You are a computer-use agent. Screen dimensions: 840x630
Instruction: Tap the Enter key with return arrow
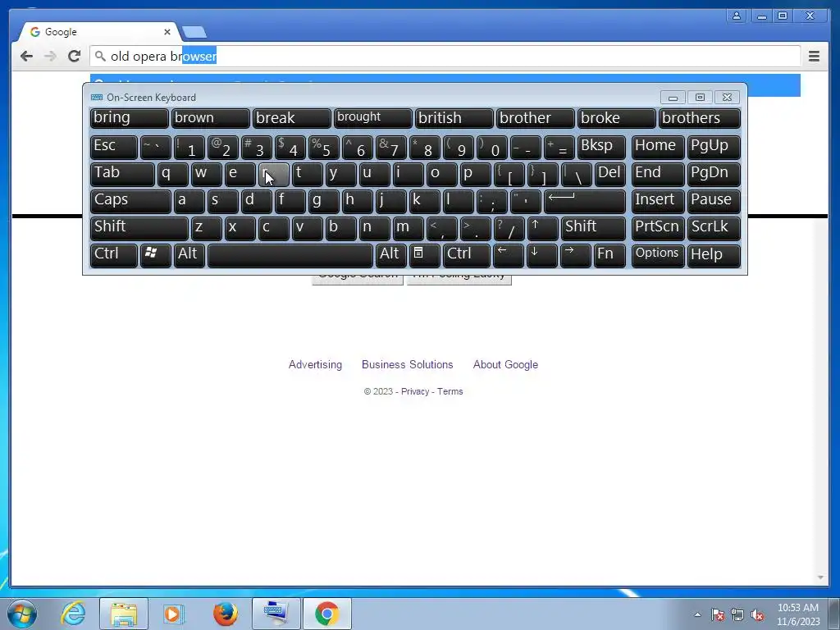[x=585, y=202]
